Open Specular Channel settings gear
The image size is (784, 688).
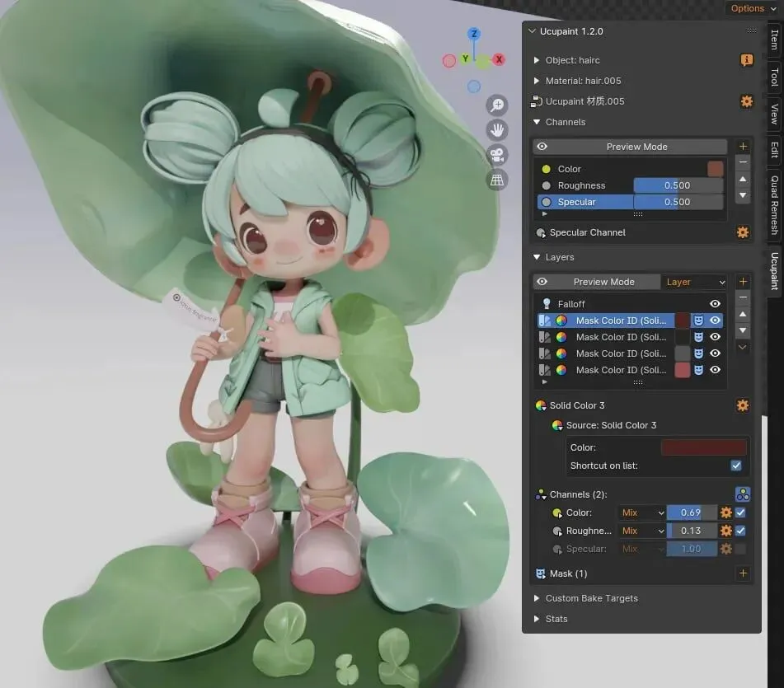(743, 232)
